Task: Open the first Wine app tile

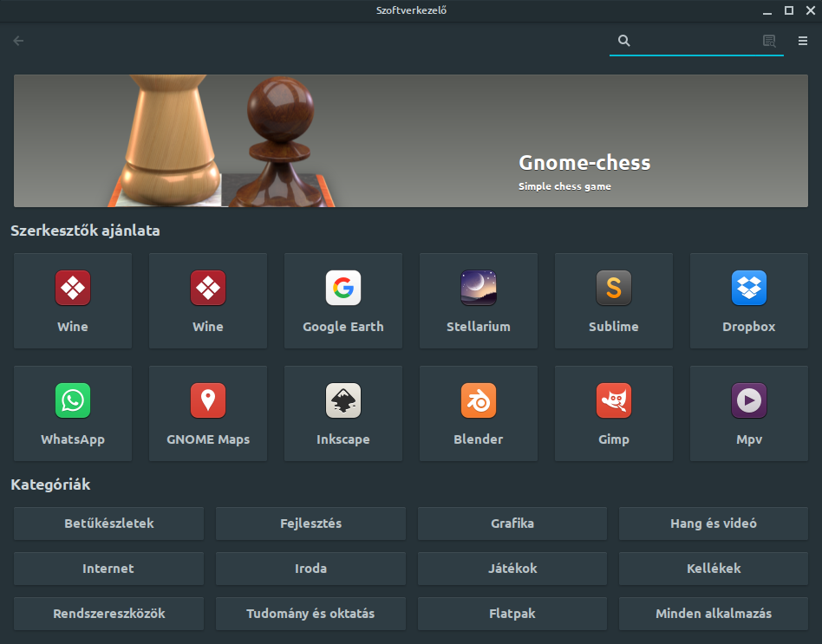Action: coord(73,301)
